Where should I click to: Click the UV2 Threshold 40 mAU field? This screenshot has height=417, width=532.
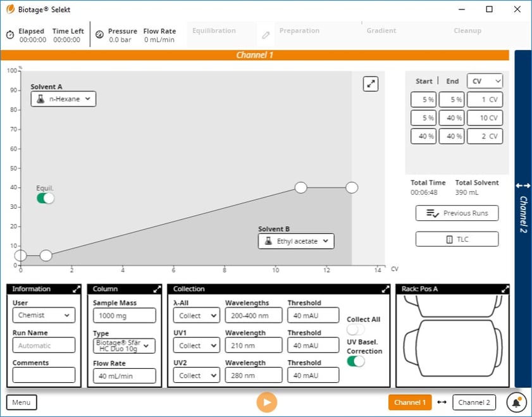pos(313,376)
